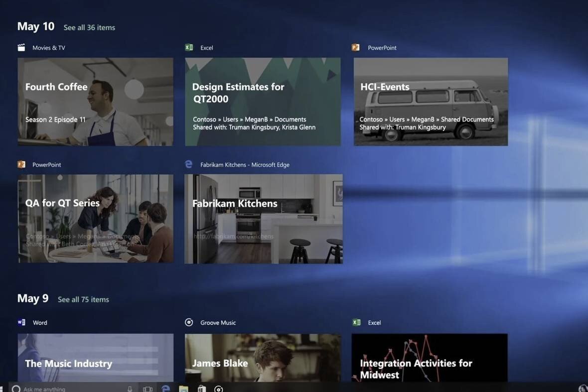Click the PowerPoint icon above HCI-Events
This screenshot has height=392, width=588.
click(355, 47)
